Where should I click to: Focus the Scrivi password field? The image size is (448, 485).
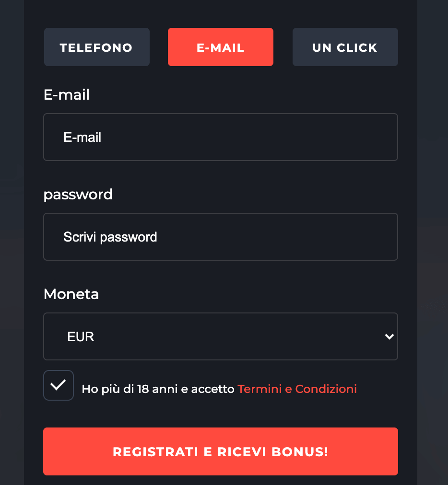pyautogui.click(x=220, y=237)
